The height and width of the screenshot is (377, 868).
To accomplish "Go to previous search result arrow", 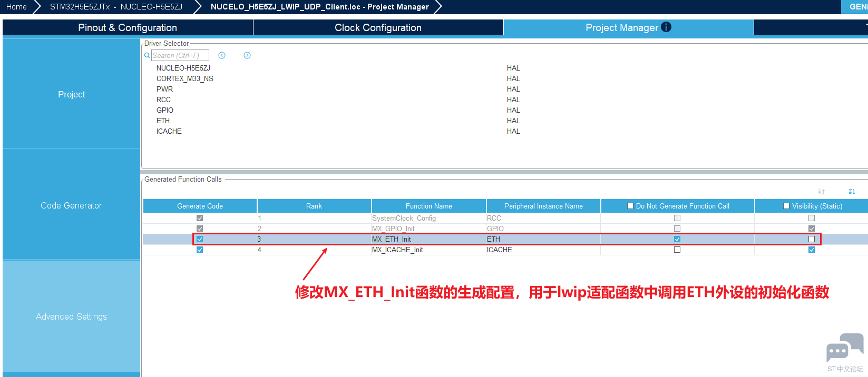I will tap(222, 55).
